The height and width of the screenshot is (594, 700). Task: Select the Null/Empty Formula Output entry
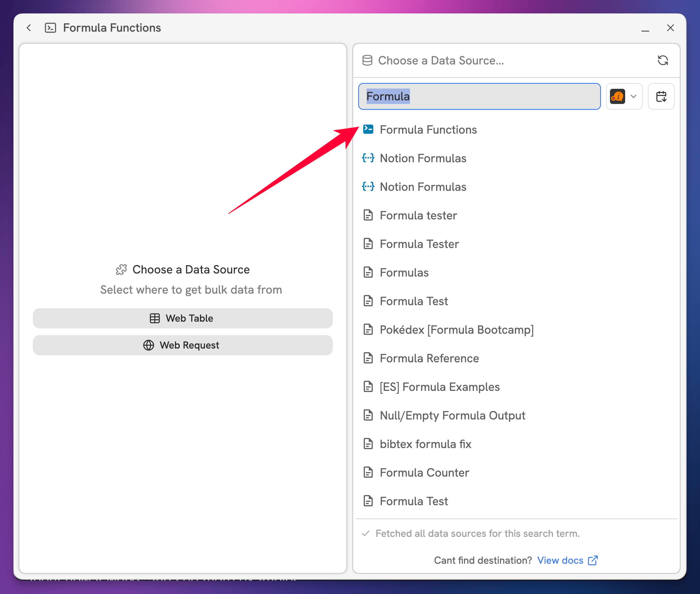pos(452,415)
